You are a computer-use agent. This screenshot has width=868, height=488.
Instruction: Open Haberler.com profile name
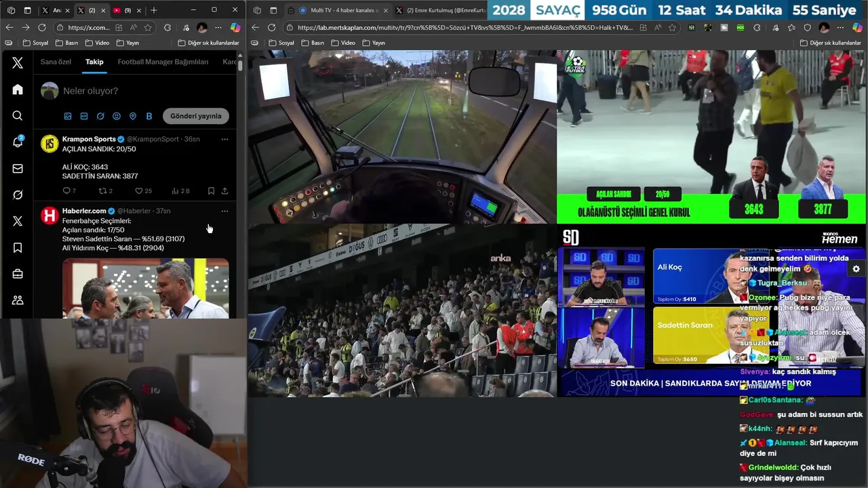[84, 211]
